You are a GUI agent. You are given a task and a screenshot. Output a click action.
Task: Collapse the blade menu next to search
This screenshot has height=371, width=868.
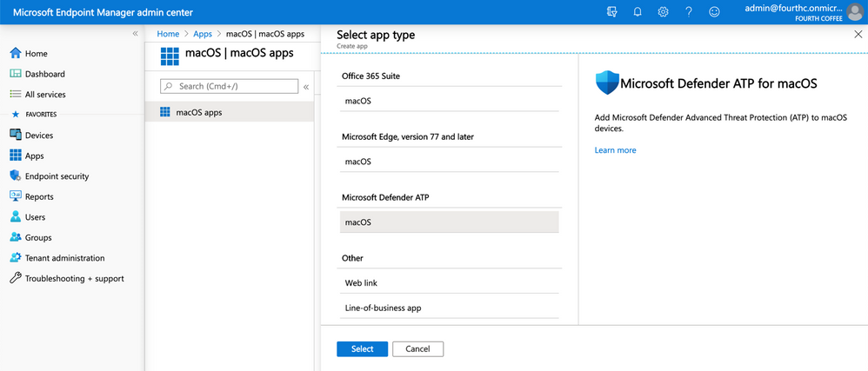[306, 87]
